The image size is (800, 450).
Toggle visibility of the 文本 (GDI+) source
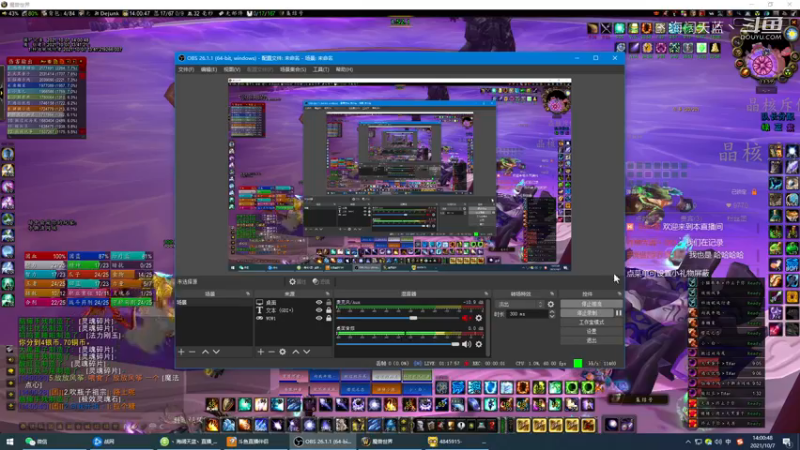[319, 310]
